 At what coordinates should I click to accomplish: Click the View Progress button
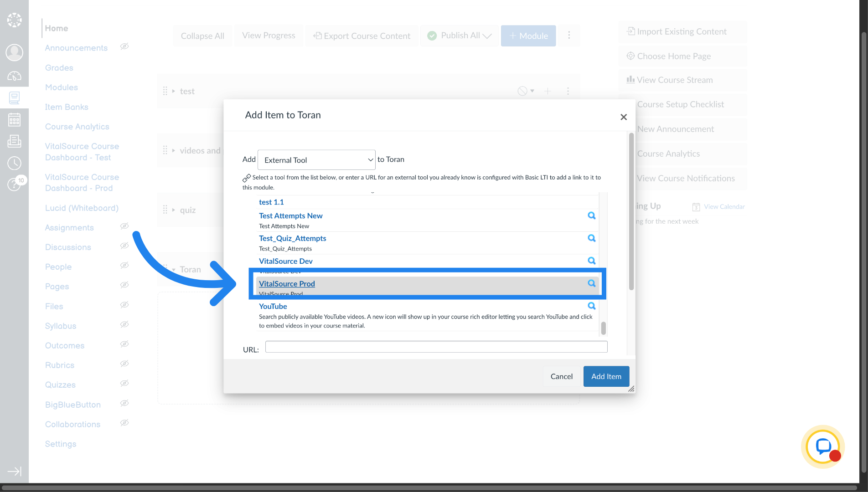coord(269,36)
